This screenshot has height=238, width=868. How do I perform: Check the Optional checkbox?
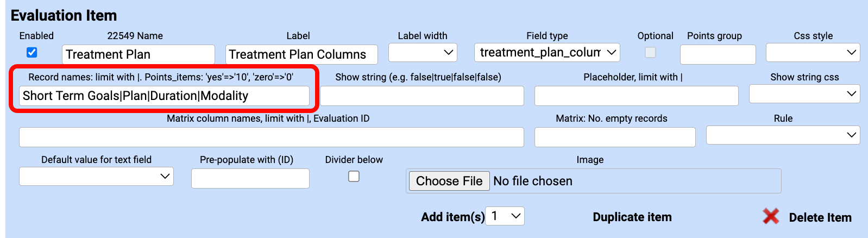coord(650,52)
